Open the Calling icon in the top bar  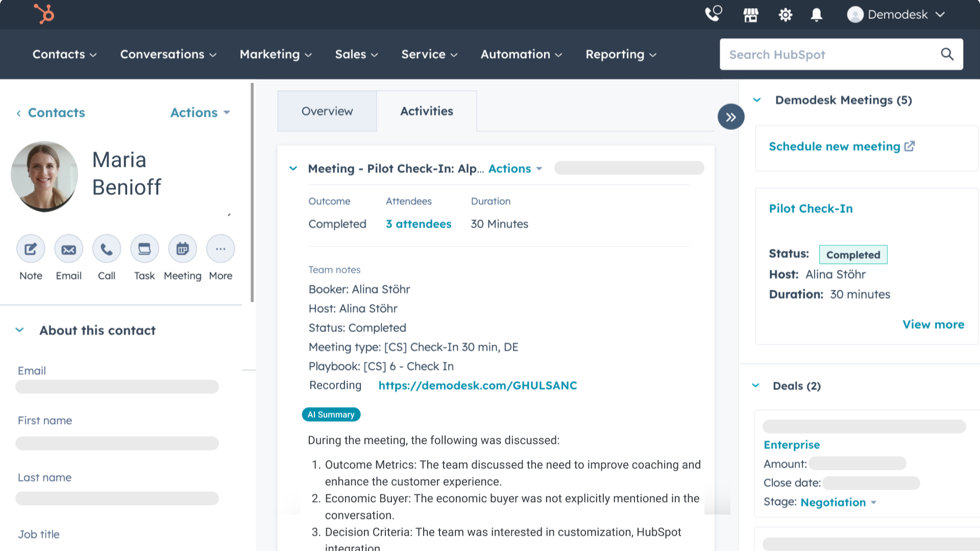(x=713, y=15)
